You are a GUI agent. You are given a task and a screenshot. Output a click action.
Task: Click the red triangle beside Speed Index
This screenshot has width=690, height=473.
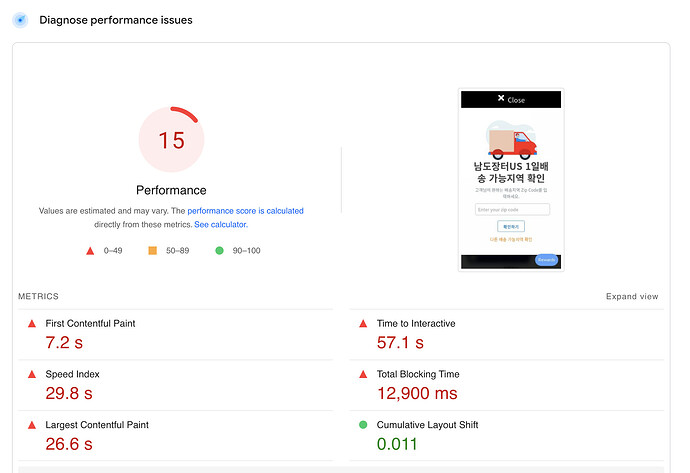32,374
